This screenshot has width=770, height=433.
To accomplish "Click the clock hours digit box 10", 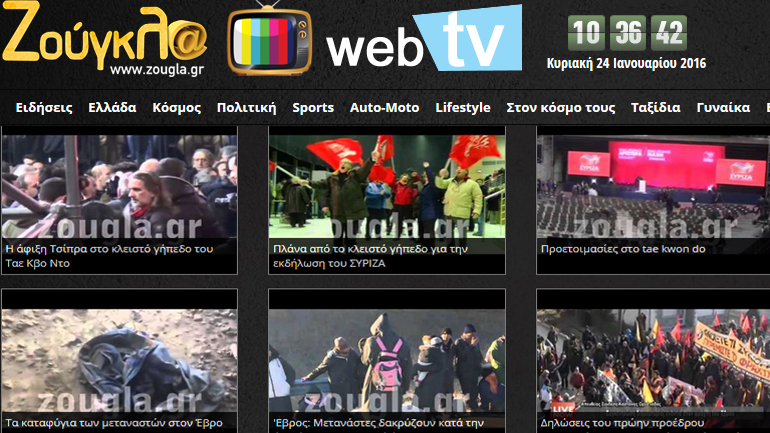I will (586, 33).
